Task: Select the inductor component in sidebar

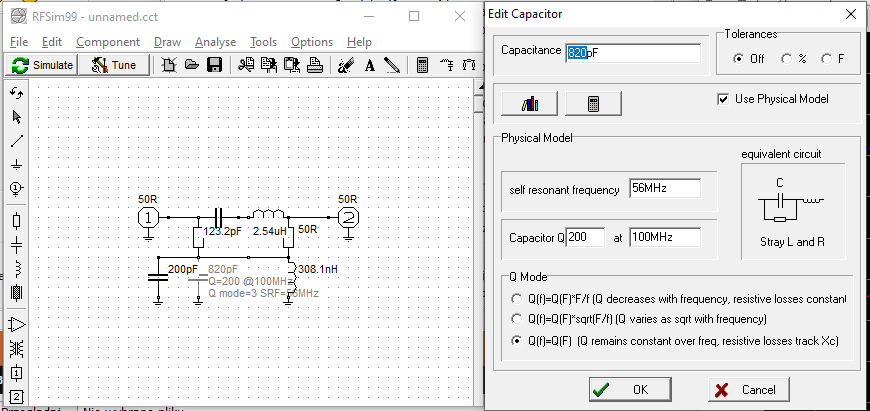Action: tap(17, 268)
